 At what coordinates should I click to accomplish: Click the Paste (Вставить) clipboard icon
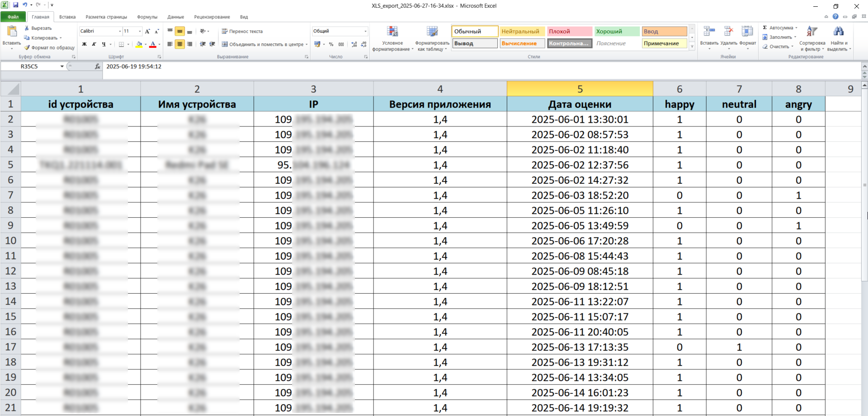(x=12, y=31)
